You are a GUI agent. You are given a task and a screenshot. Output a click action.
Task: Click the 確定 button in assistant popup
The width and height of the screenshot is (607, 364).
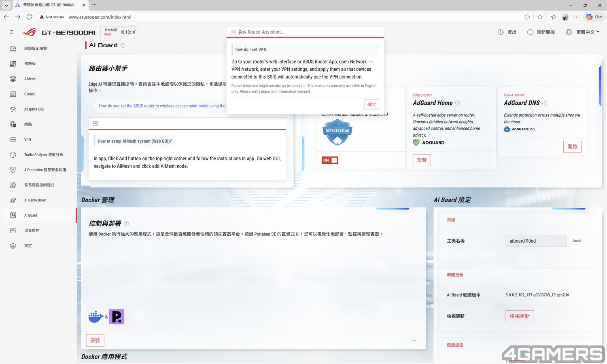[371, 104]
